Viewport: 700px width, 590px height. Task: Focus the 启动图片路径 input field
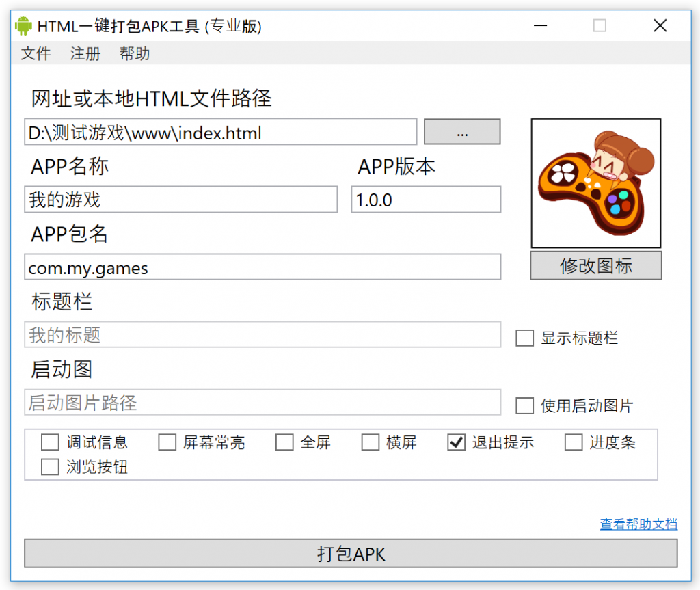262,403
